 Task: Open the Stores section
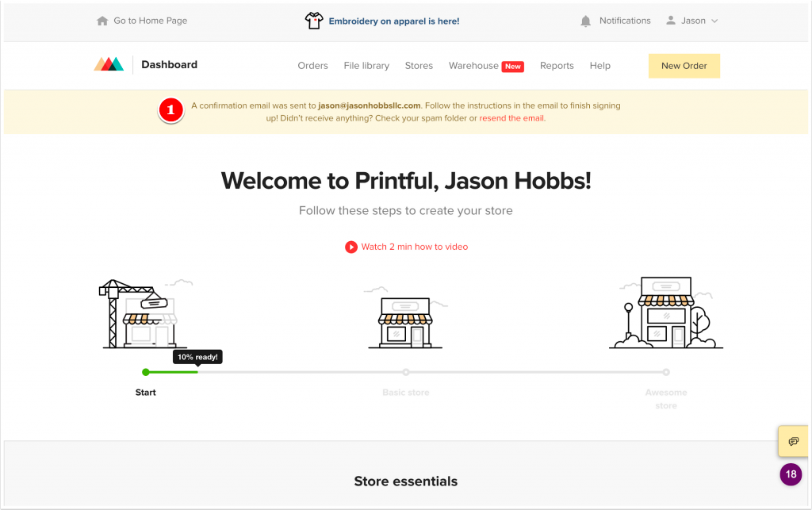click(x=419, y=66)
